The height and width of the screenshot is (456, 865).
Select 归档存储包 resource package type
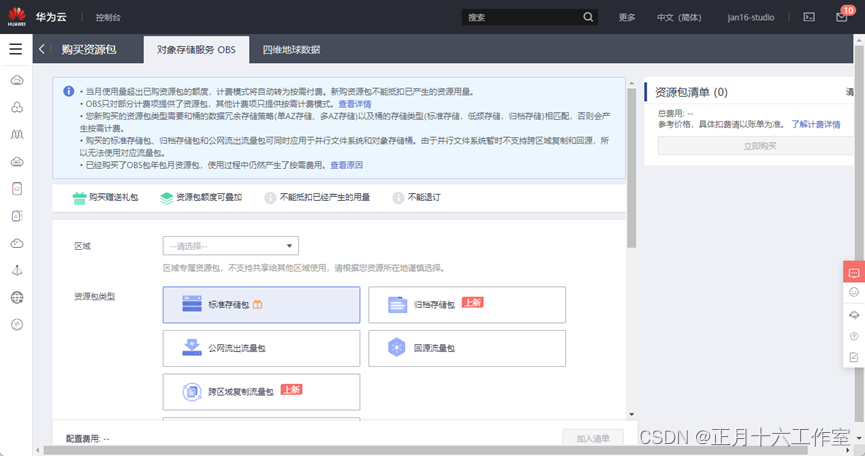467,304
